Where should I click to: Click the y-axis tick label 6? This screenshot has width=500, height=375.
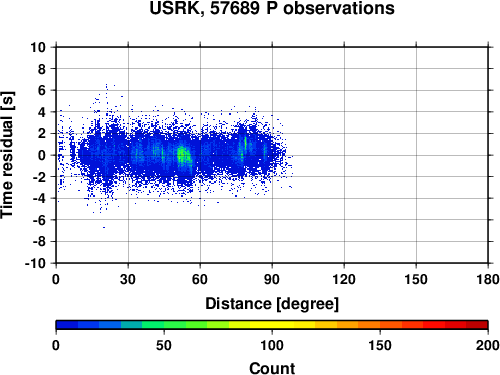tap(42, 90)
